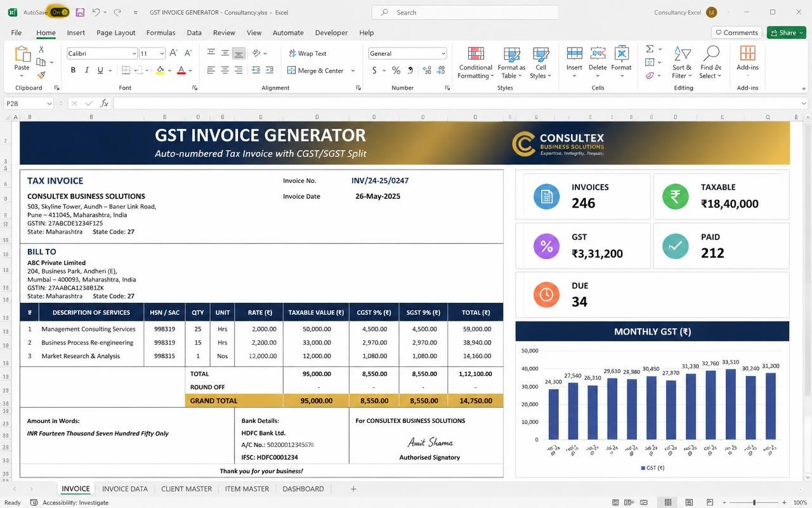Click Decrease Decimal icon

pos(440,70)
